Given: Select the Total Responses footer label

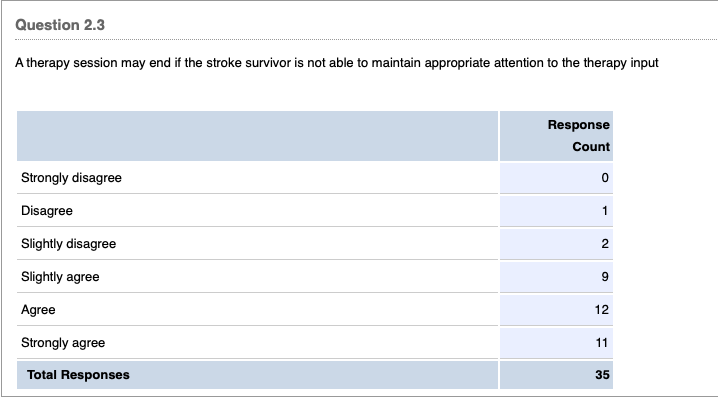Looking at the screenshot, I should (x=78, y=375).
